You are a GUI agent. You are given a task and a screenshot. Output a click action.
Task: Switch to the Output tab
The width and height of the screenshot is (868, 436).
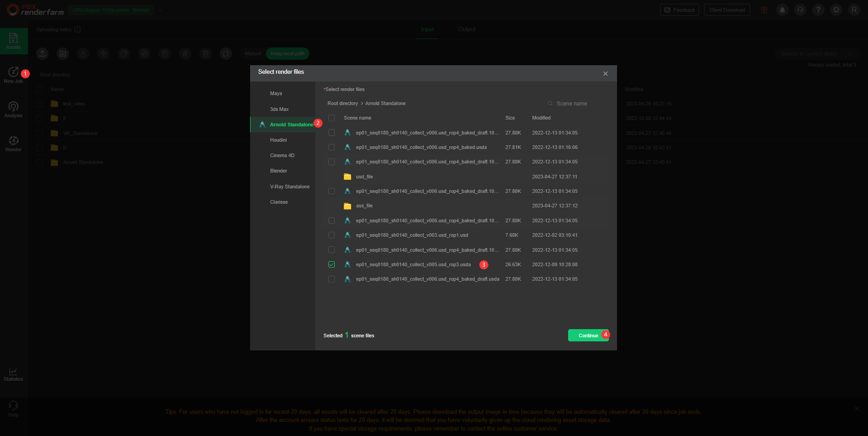coord(467,29)
